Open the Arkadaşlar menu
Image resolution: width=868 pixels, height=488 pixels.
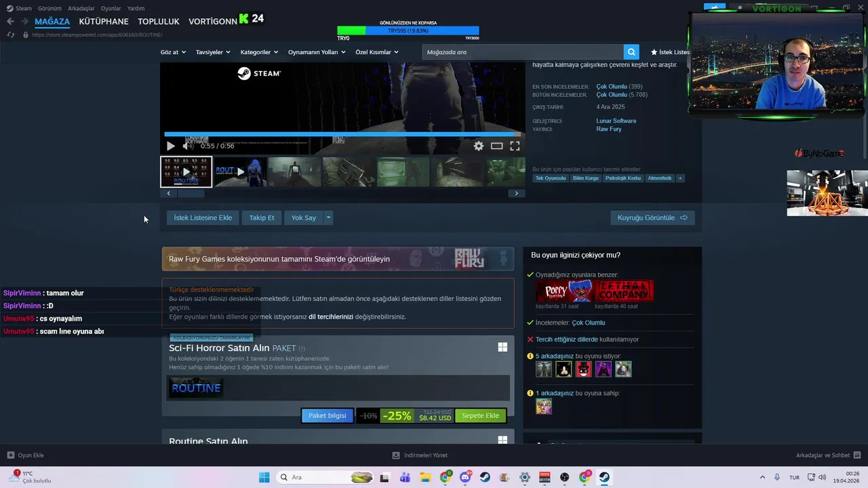[81, 8]
